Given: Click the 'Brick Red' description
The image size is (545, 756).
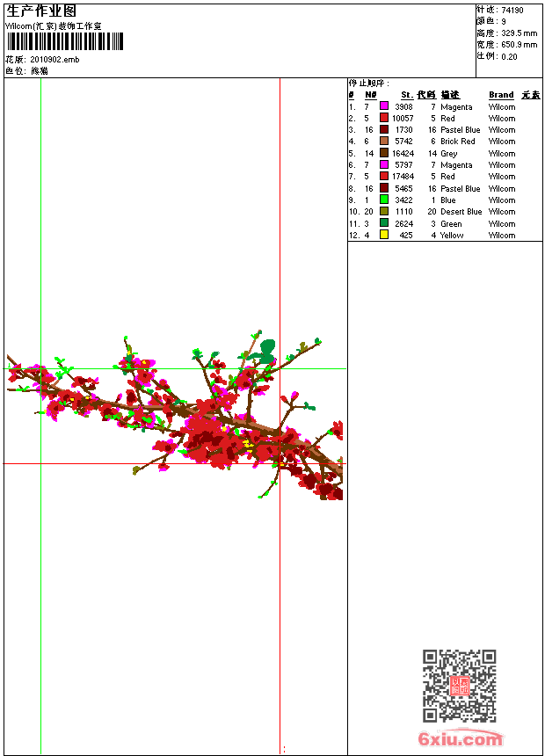Looking at the screenshot, I should pyautogui.click(x=458, y=142).
